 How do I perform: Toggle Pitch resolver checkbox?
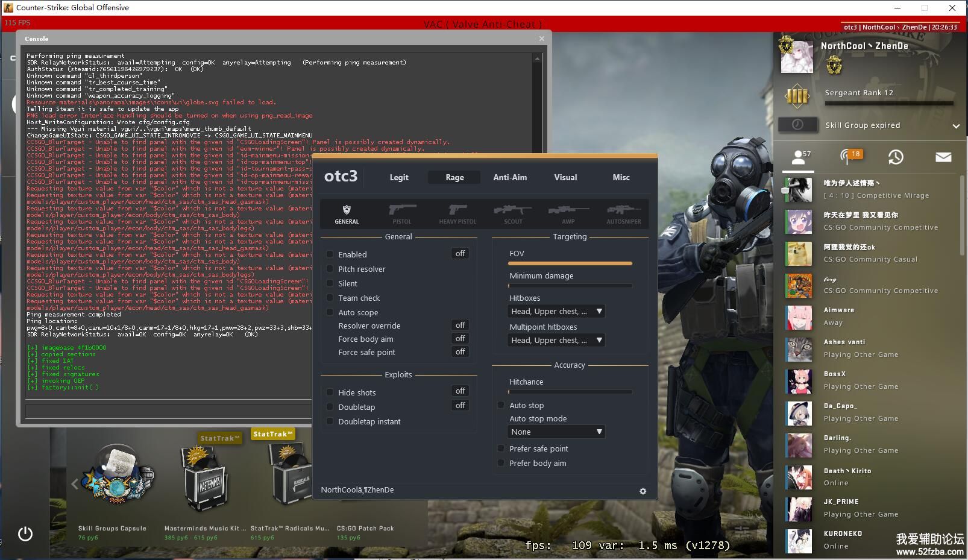point(330,269)
